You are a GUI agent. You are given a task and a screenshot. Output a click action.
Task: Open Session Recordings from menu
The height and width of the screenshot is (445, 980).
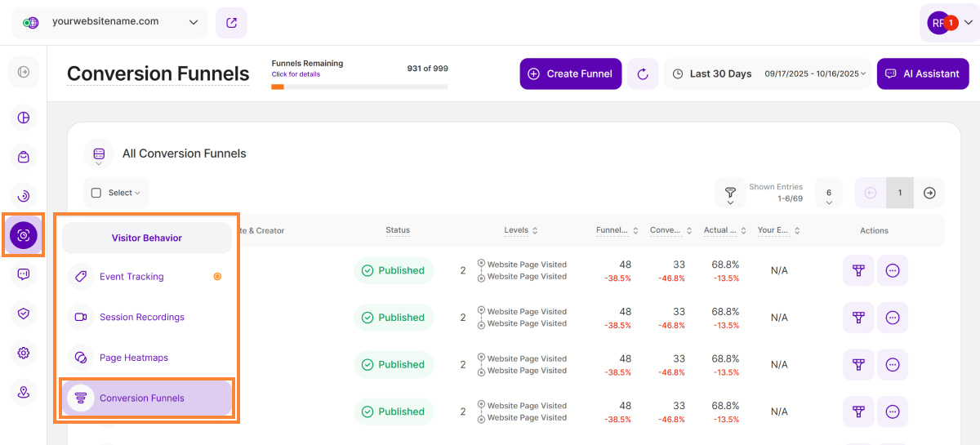pos(141,317)
